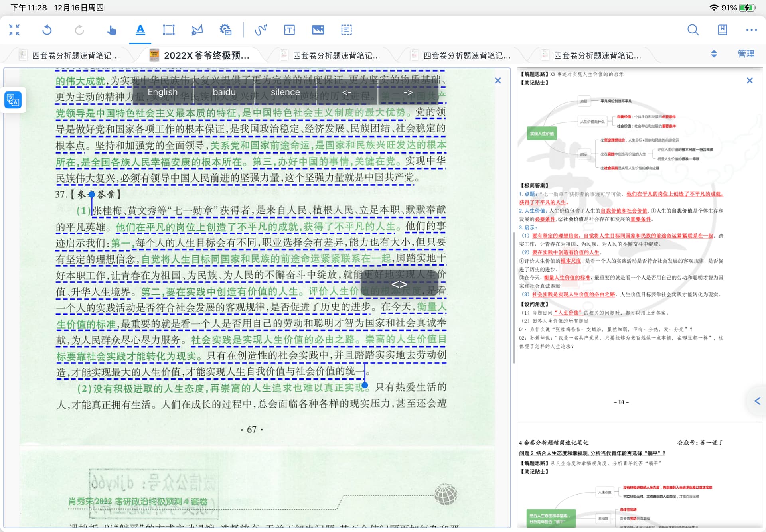Toggle the tab sort up-down arrows
The width and height of the screenshot is (766, 532).
(x=714, y=54)
